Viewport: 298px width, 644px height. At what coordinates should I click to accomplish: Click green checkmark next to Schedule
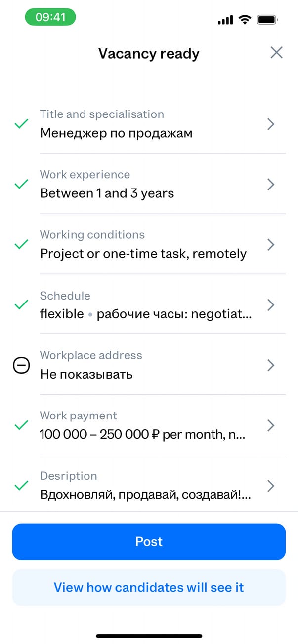21,305
